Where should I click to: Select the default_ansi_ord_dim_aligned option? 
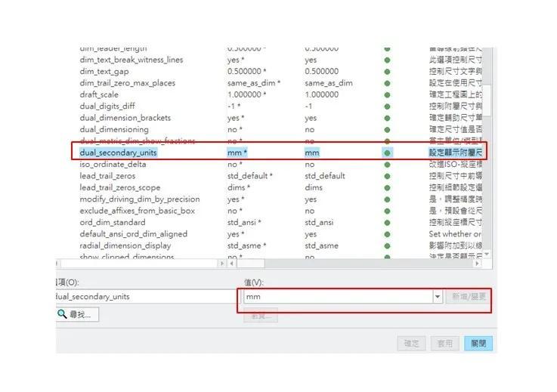pos(133,234)
